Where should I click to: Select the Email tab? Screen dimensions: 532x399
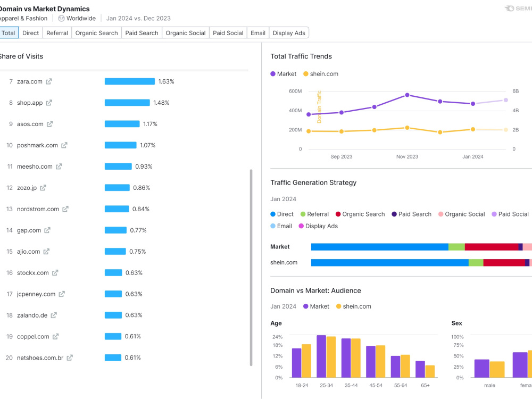[258, 33]
